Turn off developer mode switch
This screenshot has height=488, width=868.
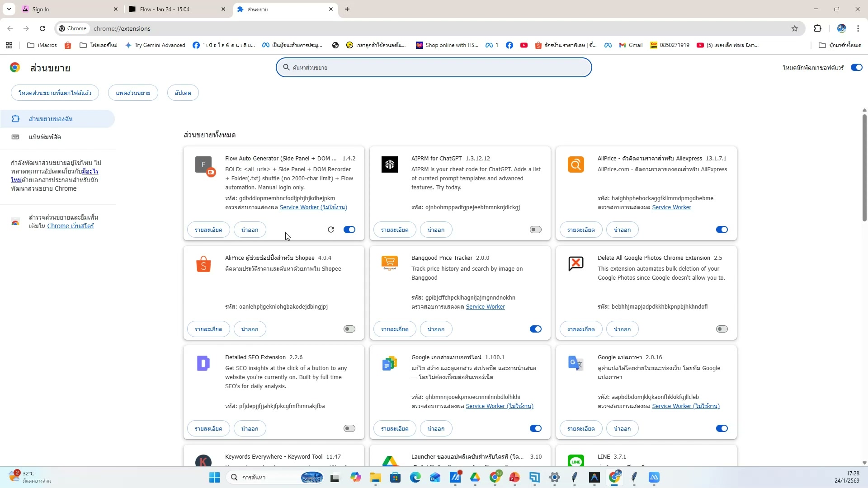click(x=856, y=67)
